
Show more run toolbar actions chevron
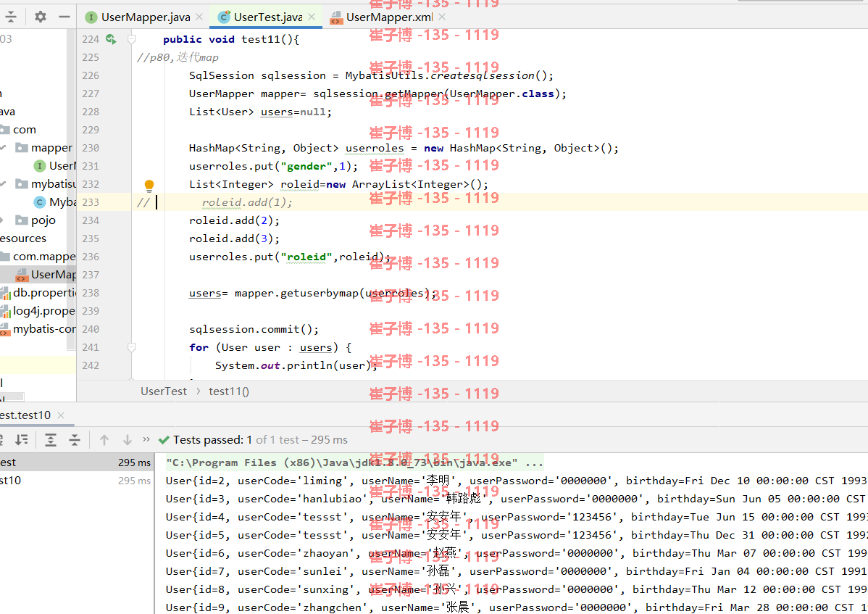pos(146,439)
